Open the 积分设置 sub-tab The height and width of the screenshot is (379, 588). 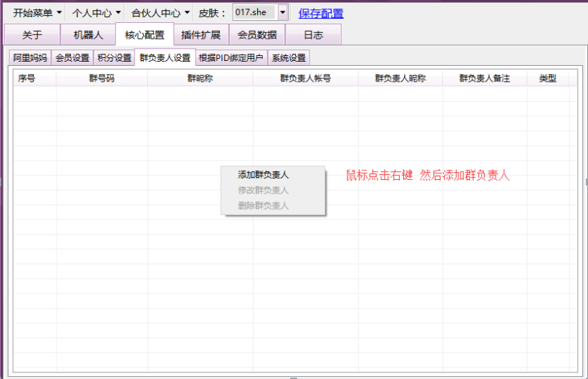(114, 58)
